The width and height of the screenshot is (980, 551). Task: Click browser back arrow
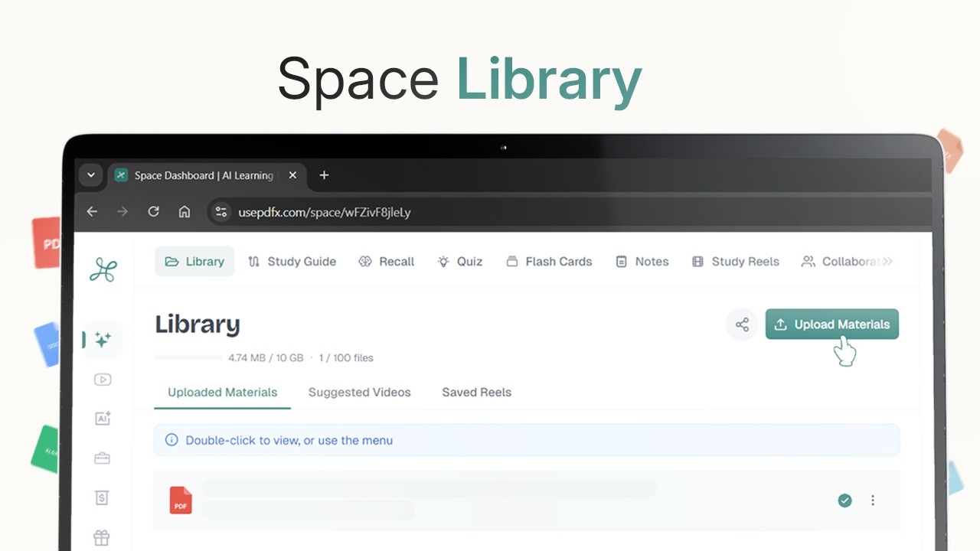(x=92, y=212)
